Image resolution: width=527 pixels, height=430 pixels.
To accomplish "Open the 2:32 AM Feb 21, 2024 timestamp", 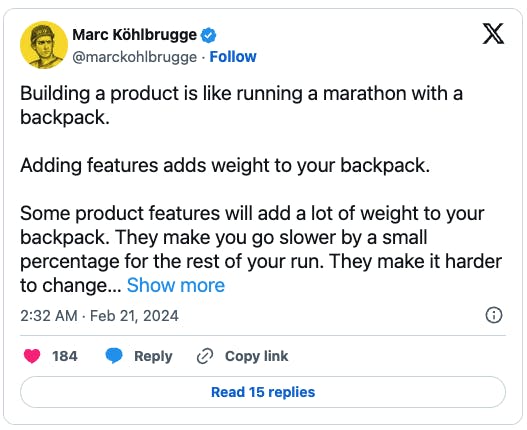I will (x=99, y=316).
